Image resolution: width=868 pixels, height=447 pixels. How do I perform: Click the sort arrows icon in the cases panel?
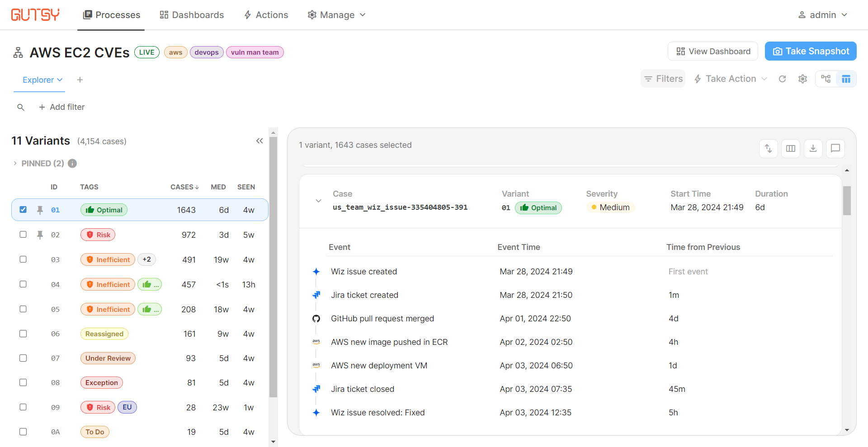click(768, 148)
